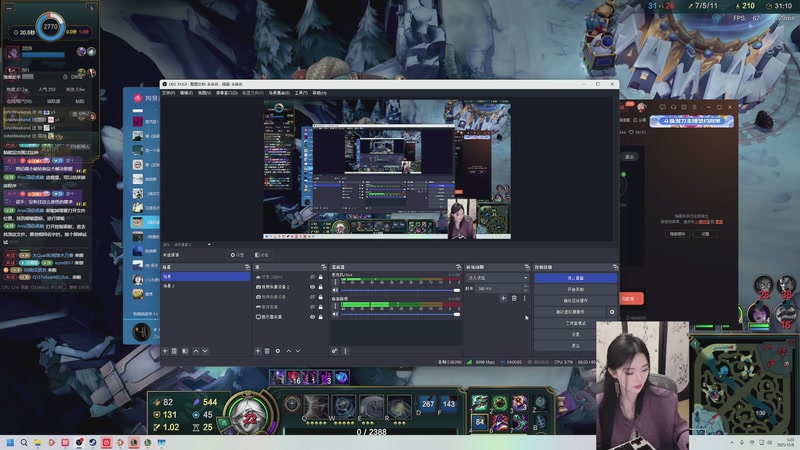The image size is (800, 450).
Task: Hide the display capture source
Action: (x=312, y=317)
